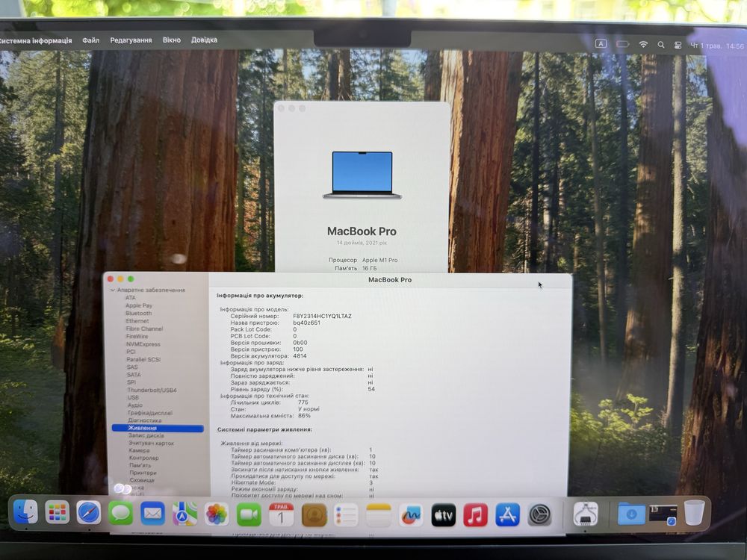The width and height of the screenshot is (747, 560).
Task: Click the MacBook laptop image in About window
Action: (x=362, y=175)
